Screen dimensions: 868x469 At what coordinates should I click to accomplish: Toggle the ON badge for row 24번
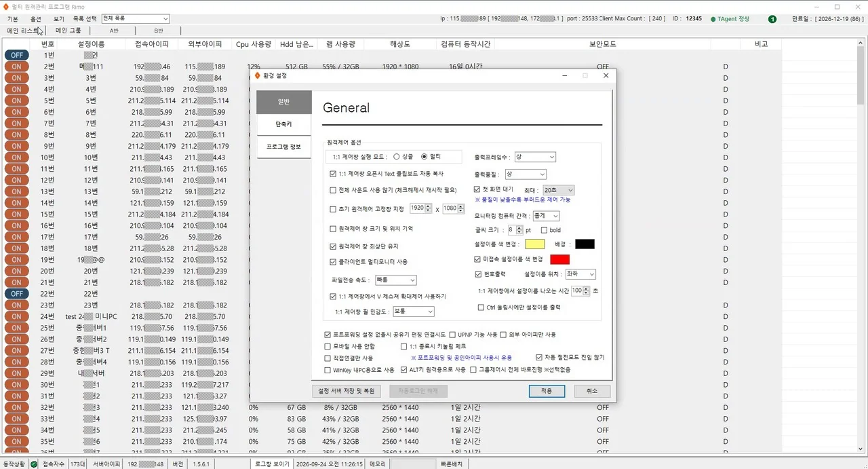point(16,316)
